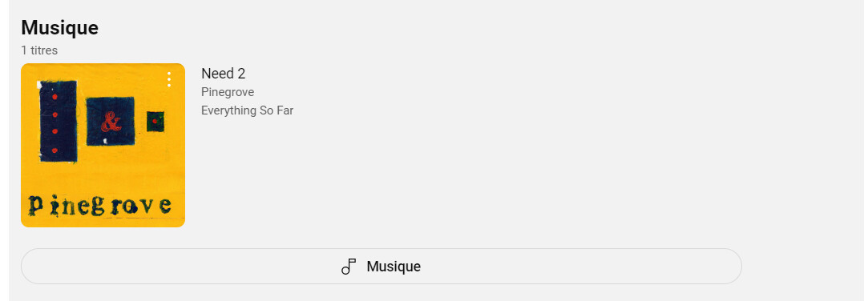Click the red ampersand on the album artwork

point(111,122)
